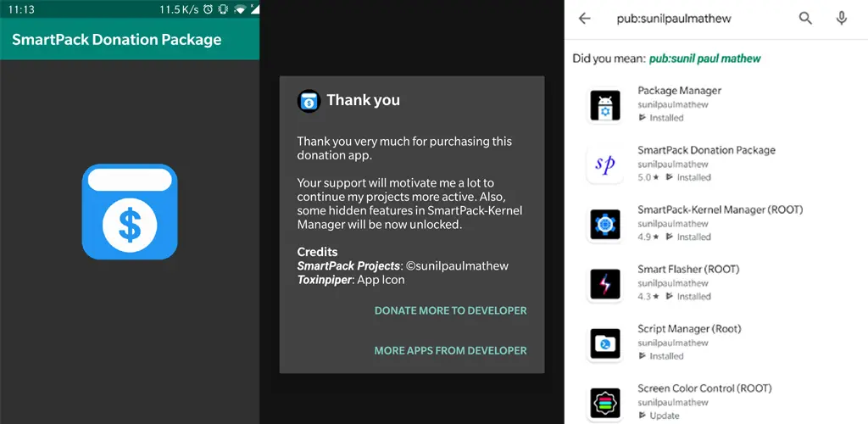Select the 'pub:sunil paul mathew' suggestion
The height and width of the screenshot is (424, 868).
click(704, 59)
